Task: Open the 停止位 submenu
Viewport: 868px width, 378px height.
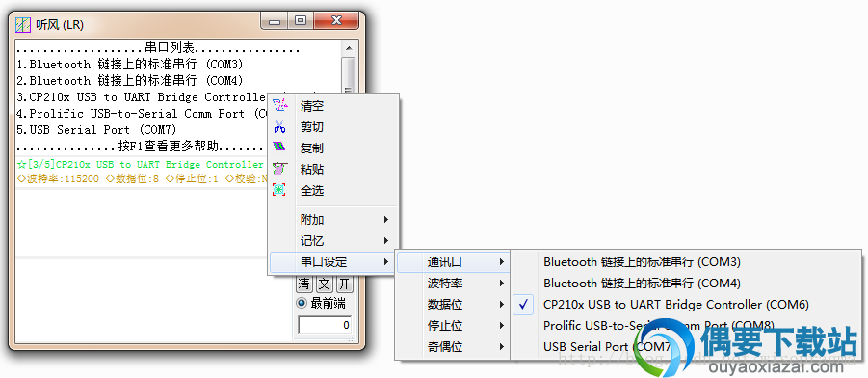Action: (x=454, y=325)
